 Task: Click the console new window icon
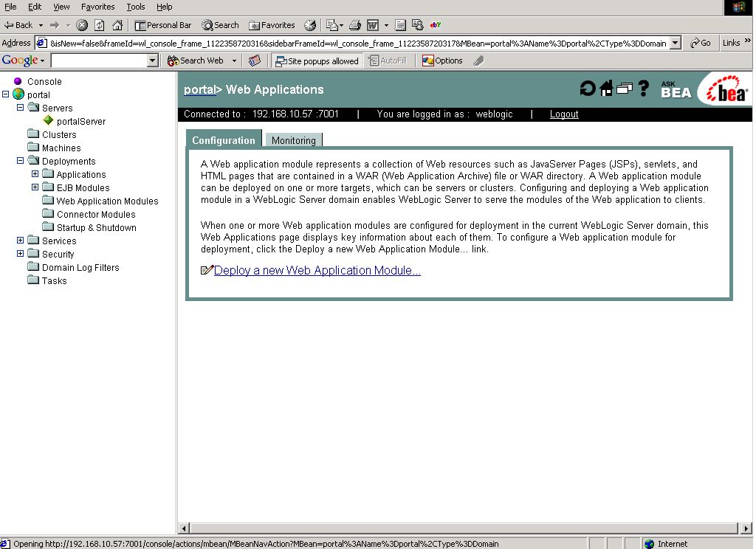pyautogui.click(x=625, y=89)
